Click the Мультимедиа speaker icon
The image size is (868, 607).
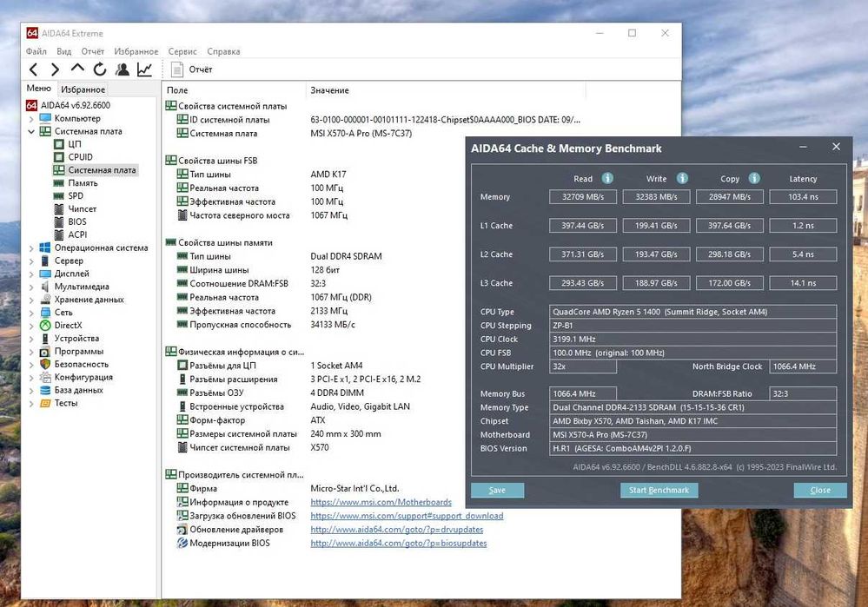[45, 287]
